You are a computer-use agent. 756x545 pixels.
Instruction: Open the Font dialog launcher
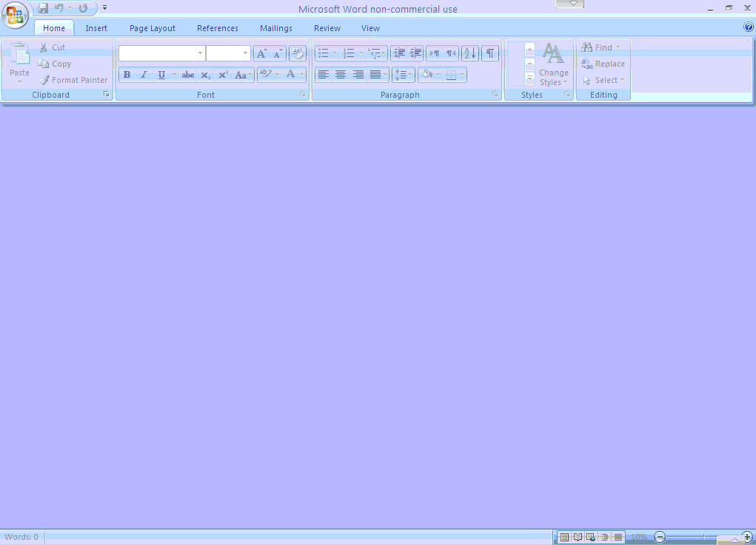(302, 94)
